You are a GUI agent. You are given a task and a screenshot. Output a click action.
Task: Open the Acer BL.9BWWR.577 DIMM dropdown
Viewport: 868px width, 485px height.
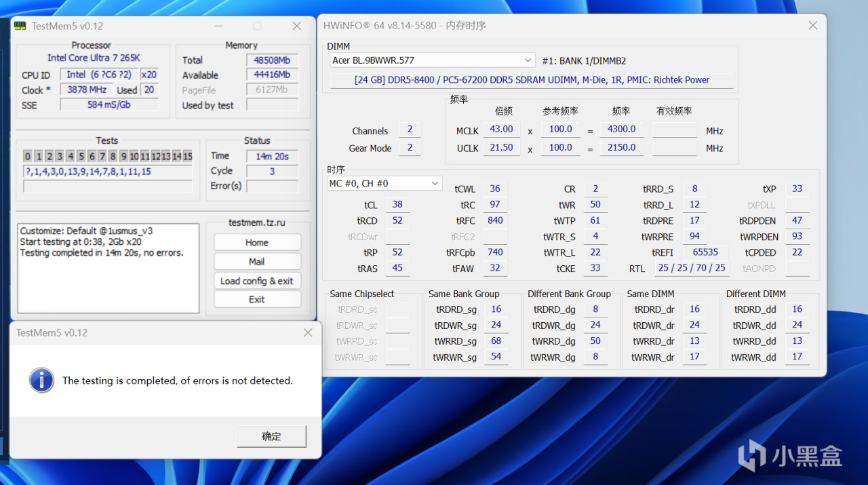tap(528, 60)
